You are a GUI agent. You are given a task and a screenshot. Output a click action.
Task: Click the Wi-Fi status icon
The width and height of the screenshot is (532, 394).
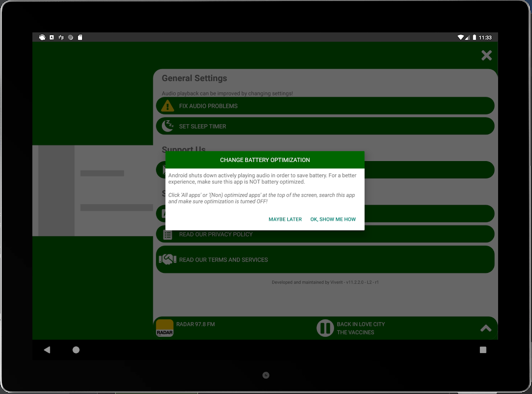pyautogui.click(x=461, y=37)
